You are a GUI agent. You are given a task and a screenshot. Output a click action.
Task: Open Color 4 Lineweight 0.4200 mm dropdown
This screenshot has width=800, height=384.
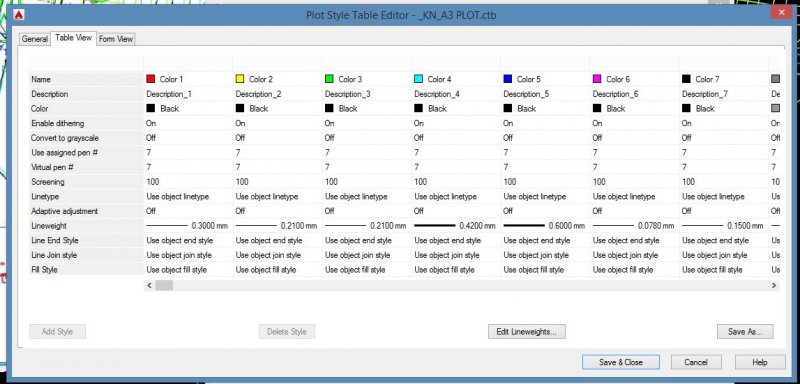[x=456, y=226]
